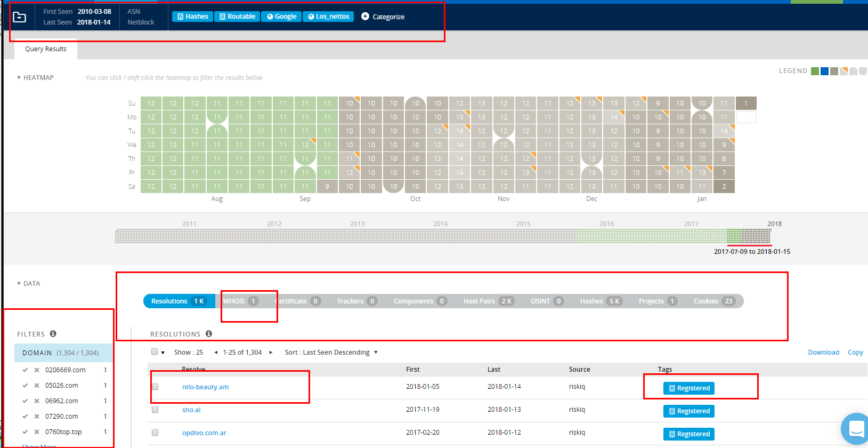This screenshot has height=448, width=868.
Task: Go to next results page arrow
Action: pos(271,353)
